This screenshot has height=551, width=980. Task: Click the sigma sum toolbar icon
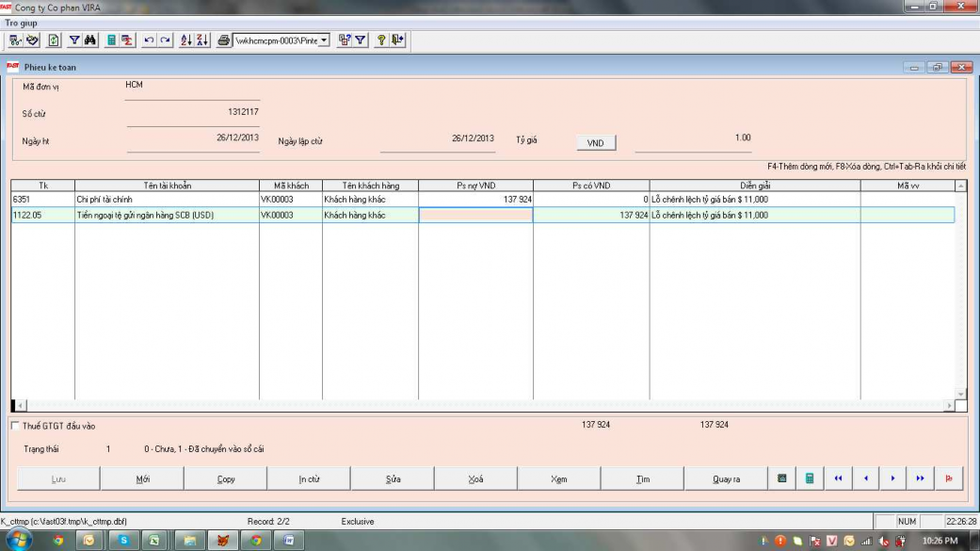coord(126,41)
